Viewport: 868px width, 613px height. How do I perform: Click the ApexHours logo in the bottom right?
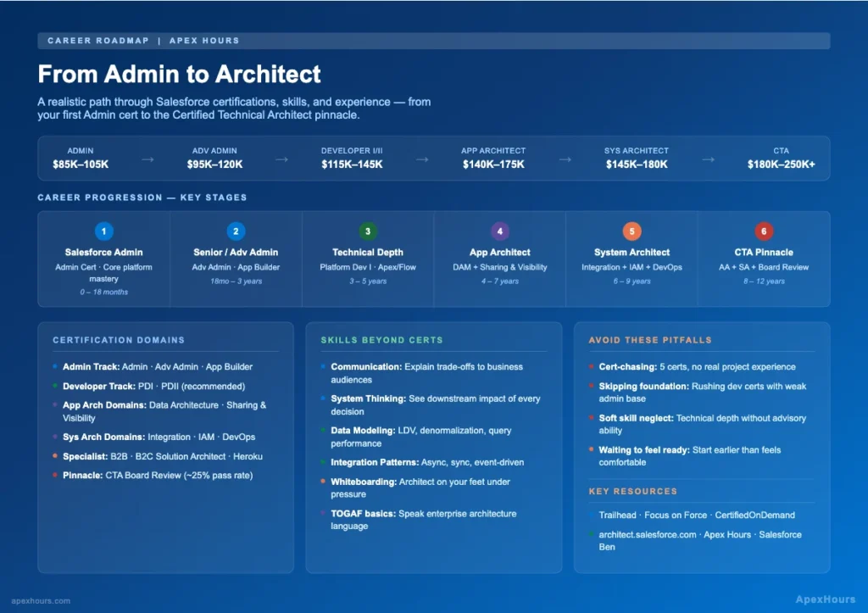click(x=819, y=599)
